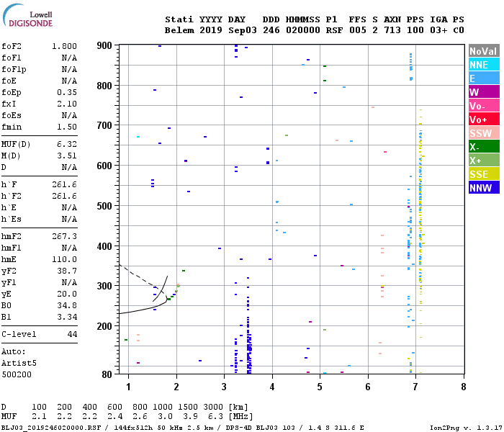Click the Ion2Png version label

click(466, 428)
